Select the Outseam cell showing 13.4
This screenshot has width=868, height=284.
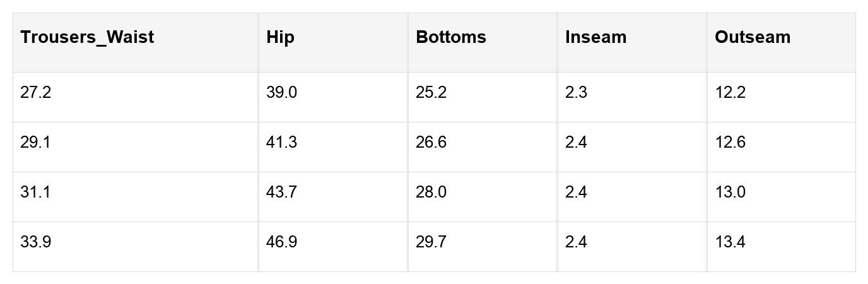[730, 242]
